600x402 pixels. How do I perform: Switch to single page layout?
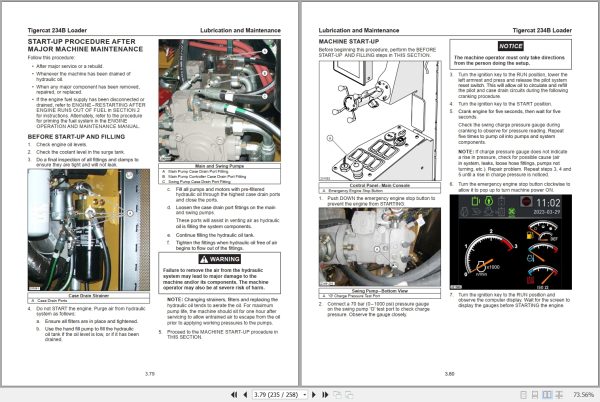(523, 394)
